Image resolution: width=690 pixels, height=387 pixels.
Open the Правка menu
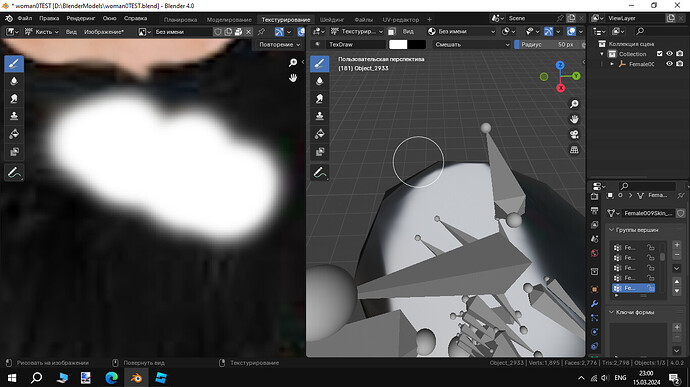pos(49,18)
